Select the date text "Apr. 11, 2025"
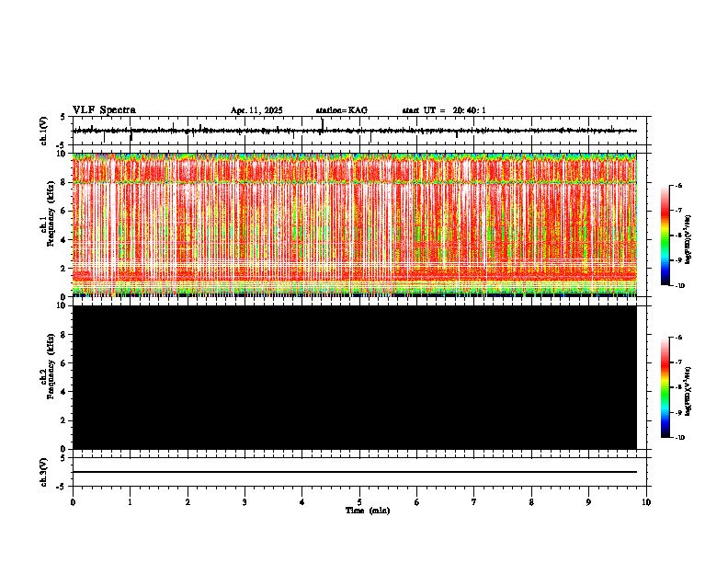The image size is (728, 563). (x=256, y=110)
